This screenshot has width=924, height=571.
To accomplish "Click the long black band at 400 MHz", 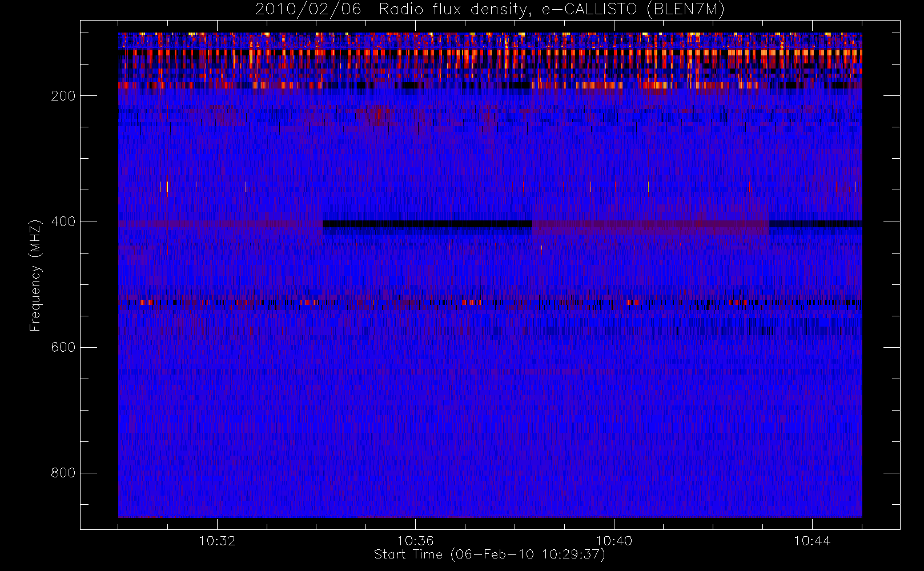I will point(427,224).
